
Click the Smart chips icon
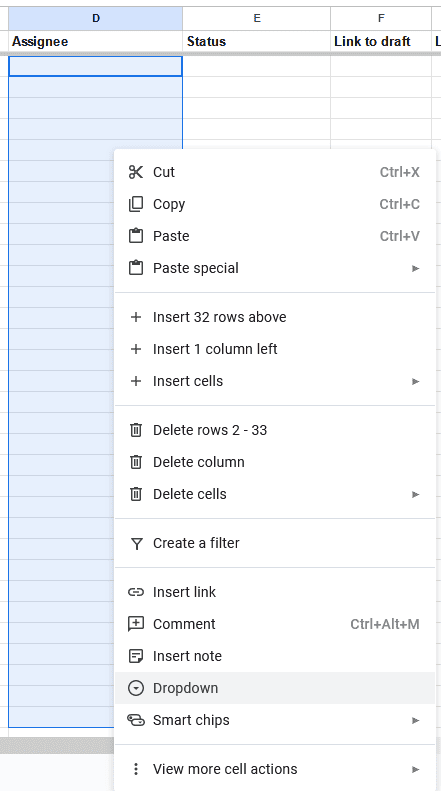pos(136,720)
